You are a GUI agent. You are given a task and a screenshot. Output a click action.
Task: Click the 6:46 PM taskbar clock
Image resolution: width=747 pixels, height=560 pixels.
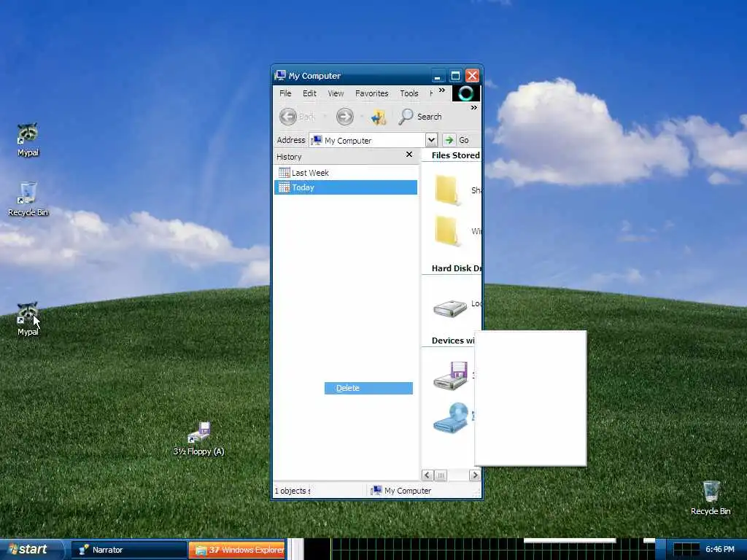tap(720, 550)
